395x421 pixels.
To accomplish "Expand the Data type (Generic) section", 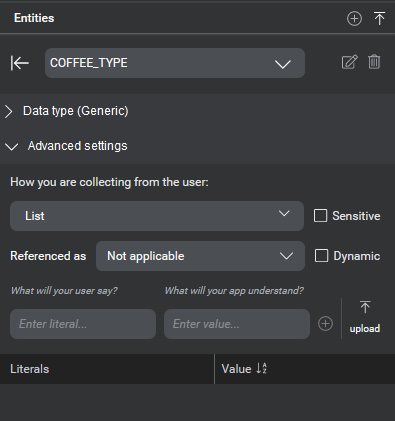I will pyautogui.click(x=67, y=111).
